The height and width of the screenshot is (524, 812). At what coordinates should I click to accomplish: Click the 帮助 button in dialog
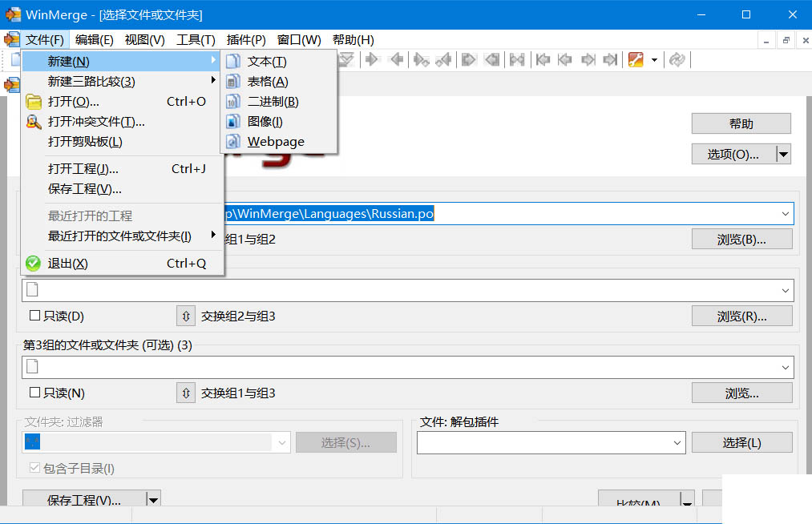coord(741,123)
